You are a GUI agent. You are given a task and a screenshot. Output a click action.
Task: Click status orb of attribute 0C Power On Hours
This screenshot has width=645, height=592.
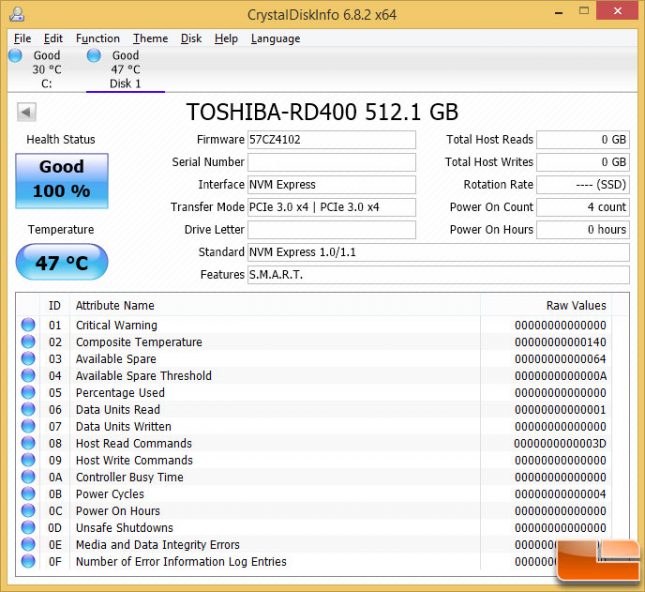tap(28, 510)
